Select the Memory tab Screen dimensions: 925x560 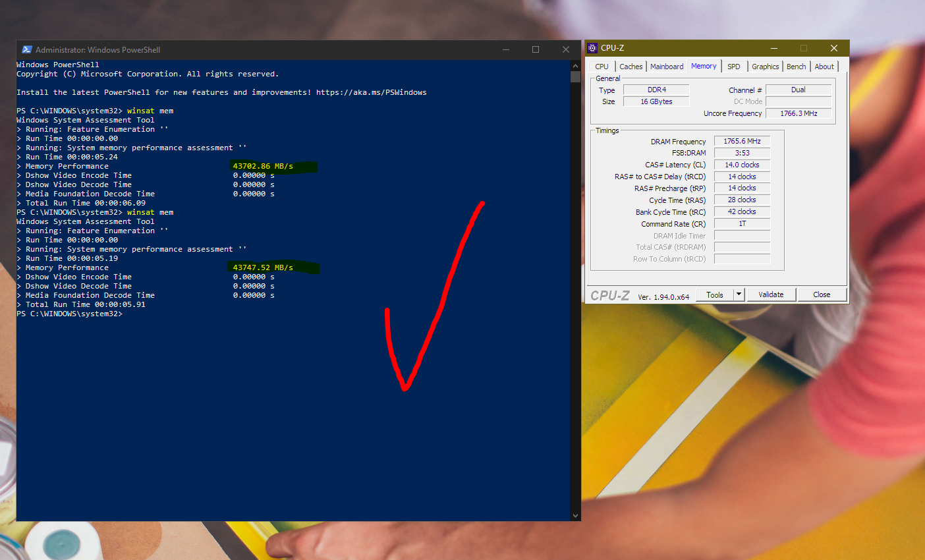tap(704, 66)
